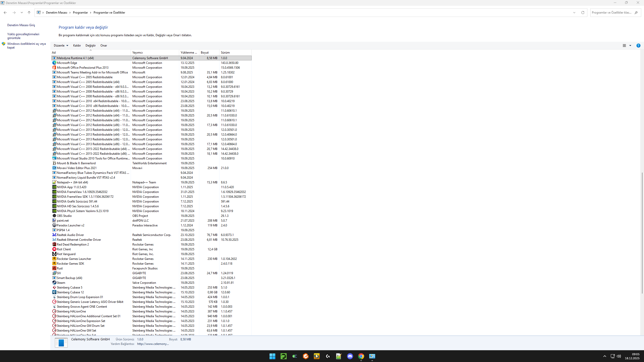The image size is (644, 362).
Task: Open Windows özelliklerini aç veya kapat
Action: tap(26, 46)
